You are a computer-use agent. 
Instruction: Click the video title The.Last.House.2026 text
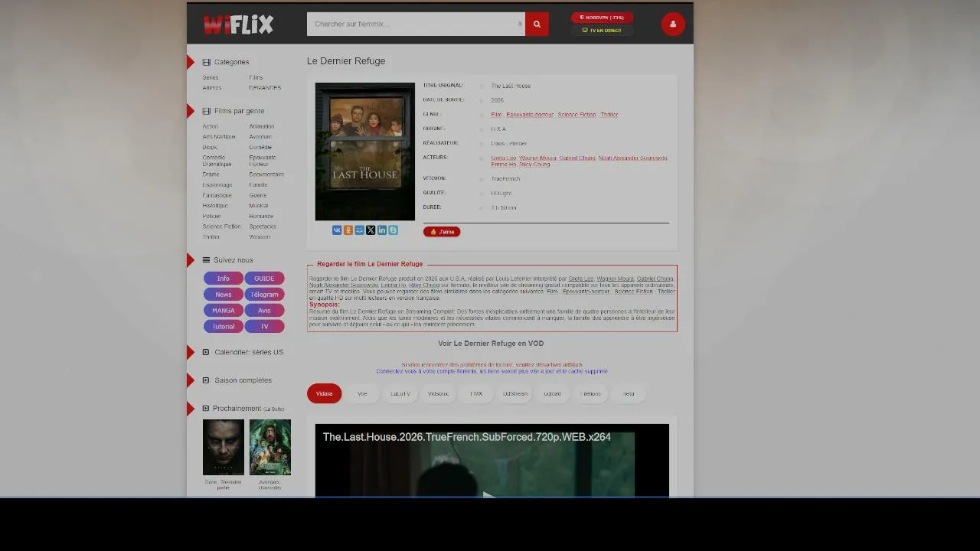tap(466, 437)
